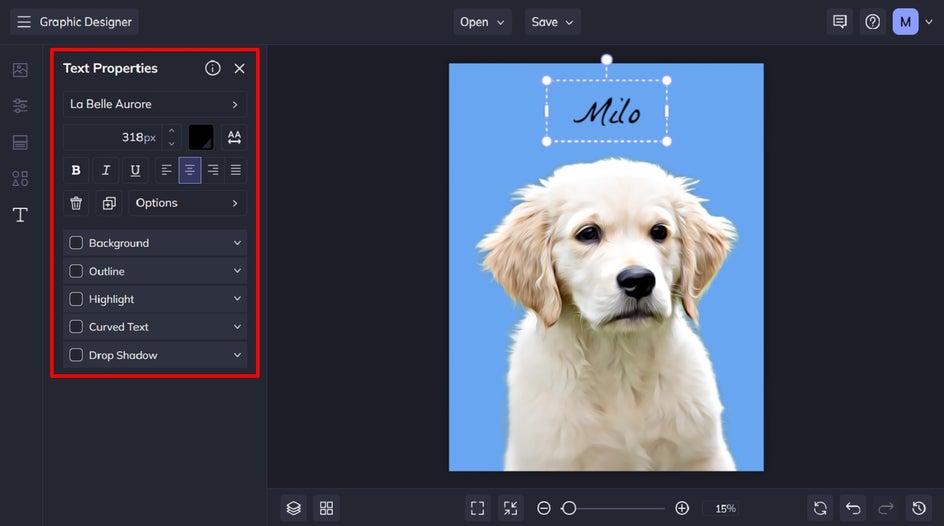Image resolution: width=944 pixels, height=526 pixels.
Task: Click the Undo arrow icon
Action: pos(852,509)
